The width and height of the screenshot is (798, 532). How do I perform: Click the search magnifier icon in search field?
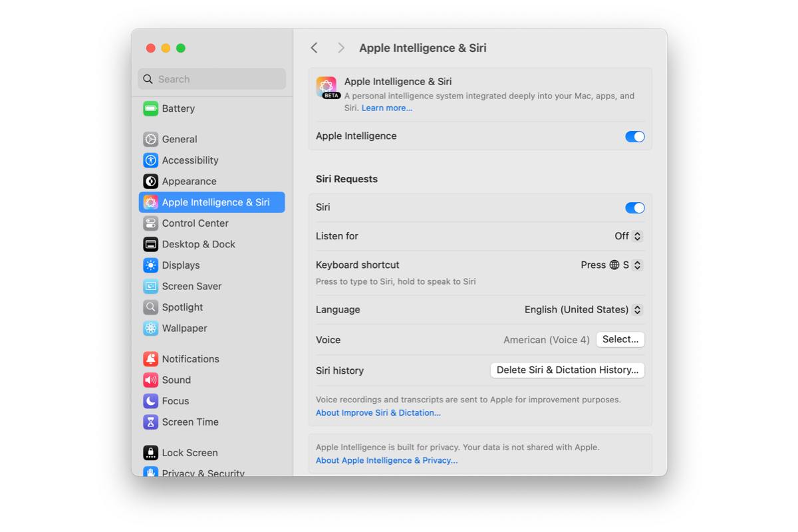148,79
